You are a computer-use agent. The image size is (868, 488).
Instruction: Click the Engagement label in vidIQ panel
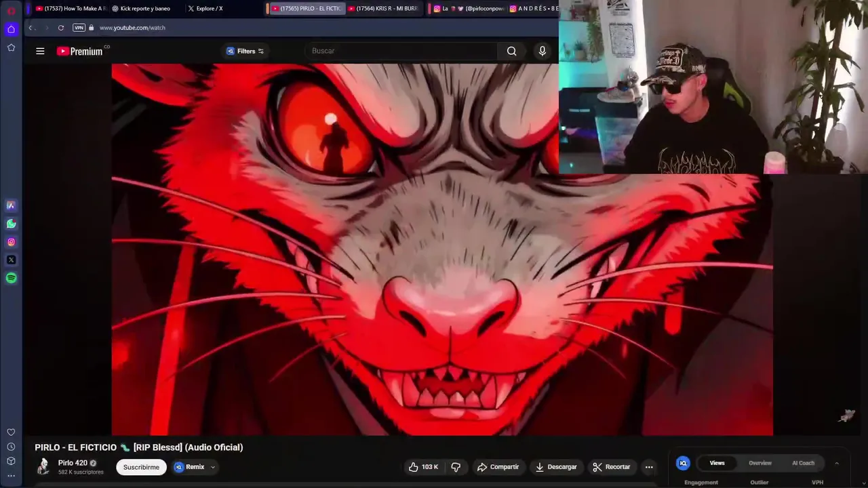pos(701,483)
